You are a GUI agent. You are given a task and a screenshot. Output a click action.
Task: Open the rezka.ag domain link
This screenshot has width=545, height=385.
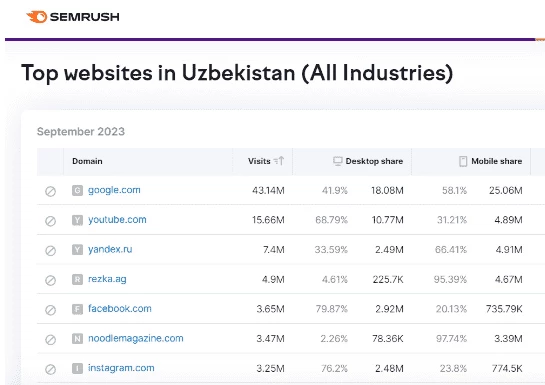tap(107, 279)
